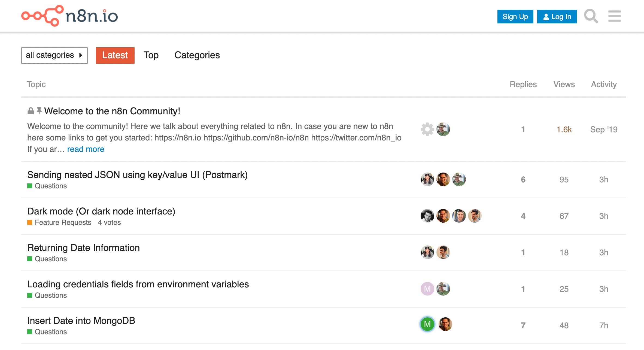Image resolution: width=644 pixels, height=350 pixels.
Task: Open 'Insert Date into MongoDB' topic
Action: point(81,321)
